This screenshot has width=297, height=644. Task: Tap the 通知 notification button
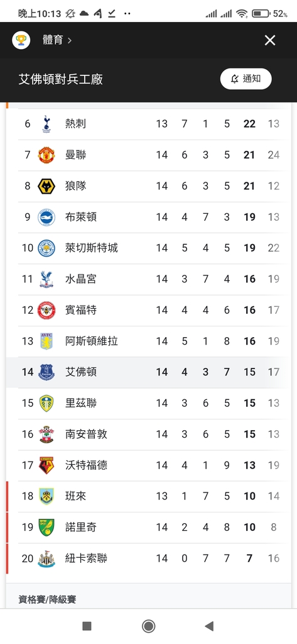246,79
